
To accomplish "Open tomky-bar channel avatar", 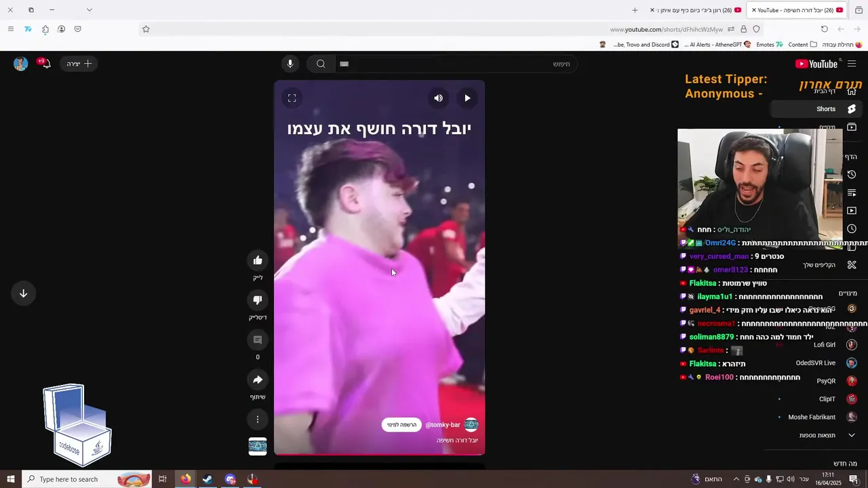I will coord(471,425).
